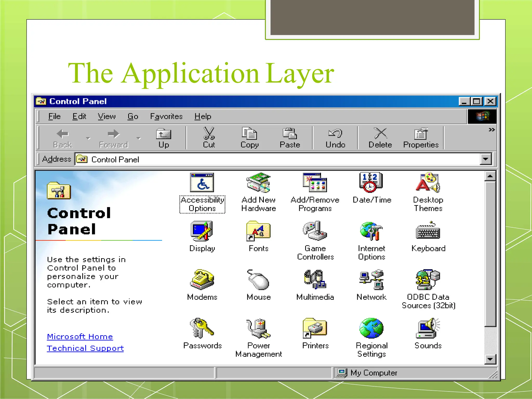Maximize the Control Panel window
Image resolution: width=532 pixels, height=399 pixels.
pos(477,101)
